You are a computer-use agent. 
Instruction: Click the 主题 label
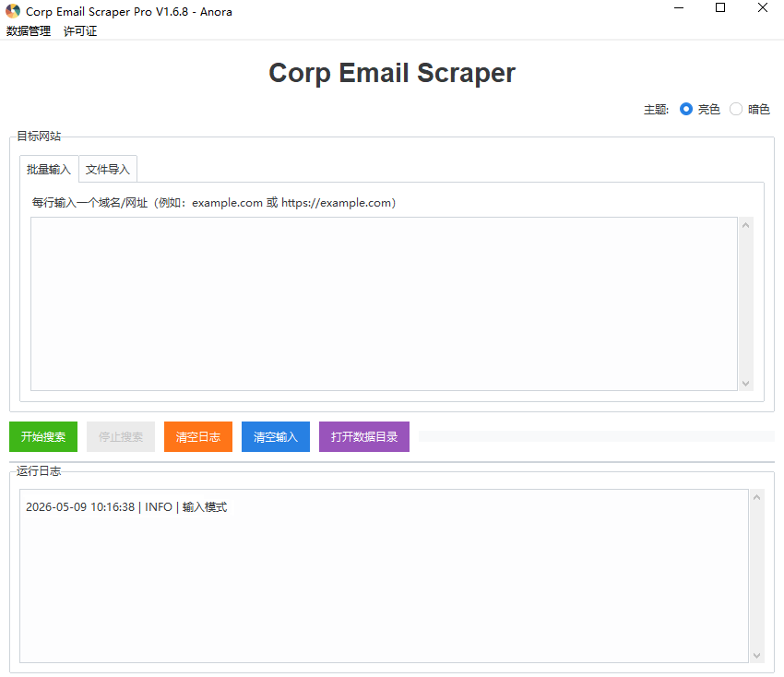pos(656,110)
